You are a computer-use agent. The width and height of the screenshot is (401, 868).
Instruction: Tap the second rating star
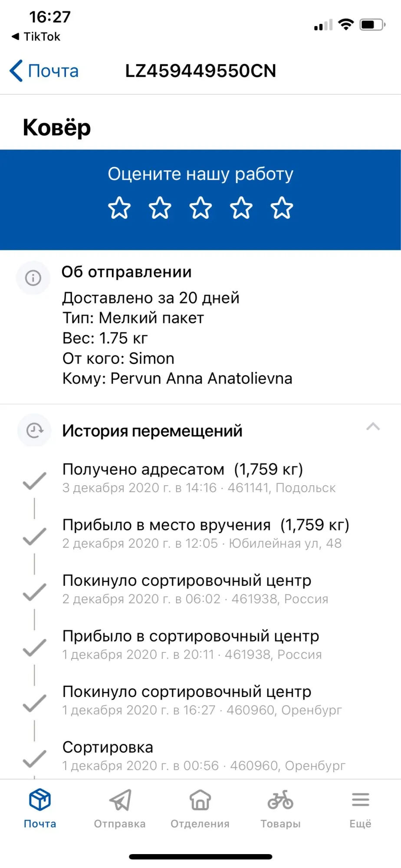coord(160,208)
